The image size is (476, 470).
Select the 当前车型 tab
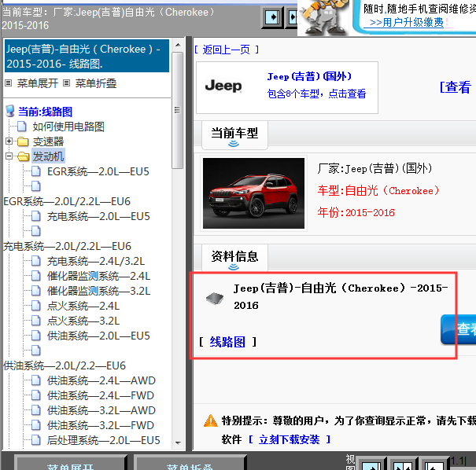(234, 134)
